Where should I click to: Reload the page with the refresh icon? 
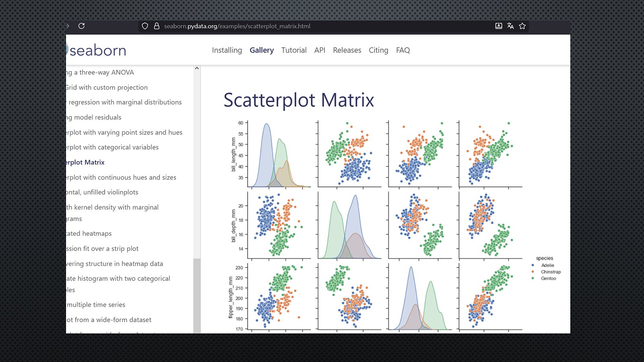(x=81, y=26)
